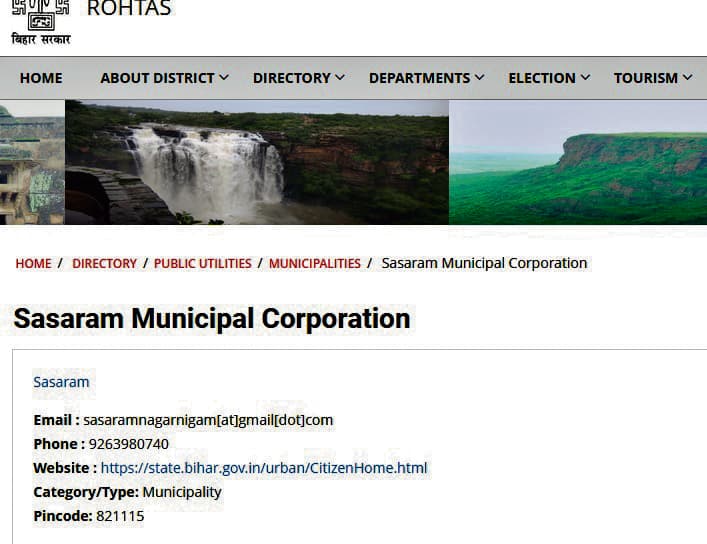
Task: Open the HOME navigation menu item
Action: coord(41,78)
